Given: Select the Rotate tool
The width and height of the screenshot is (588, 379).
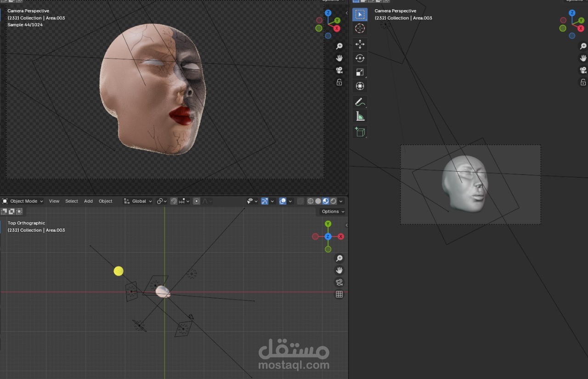Looking at the screenshot, I should point(360,58).
